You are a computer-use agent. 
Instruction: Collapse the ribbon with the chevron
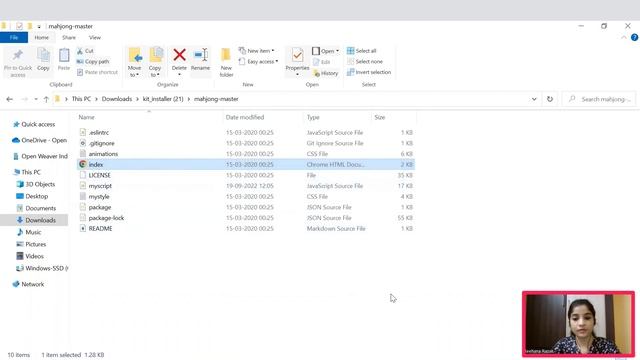(x=624, y=38)
